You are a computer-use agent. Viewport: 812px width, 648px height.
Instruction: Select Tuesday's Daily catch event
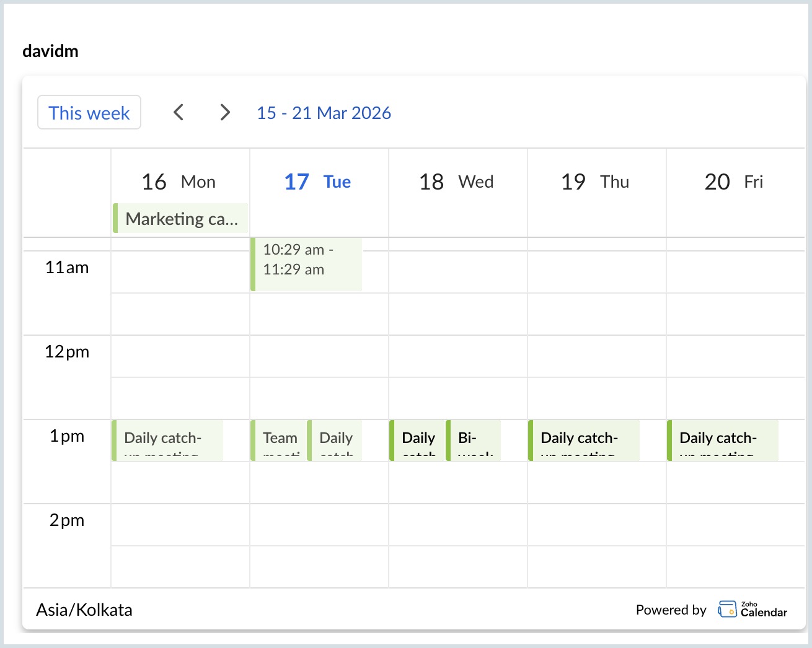pos(335,440)
